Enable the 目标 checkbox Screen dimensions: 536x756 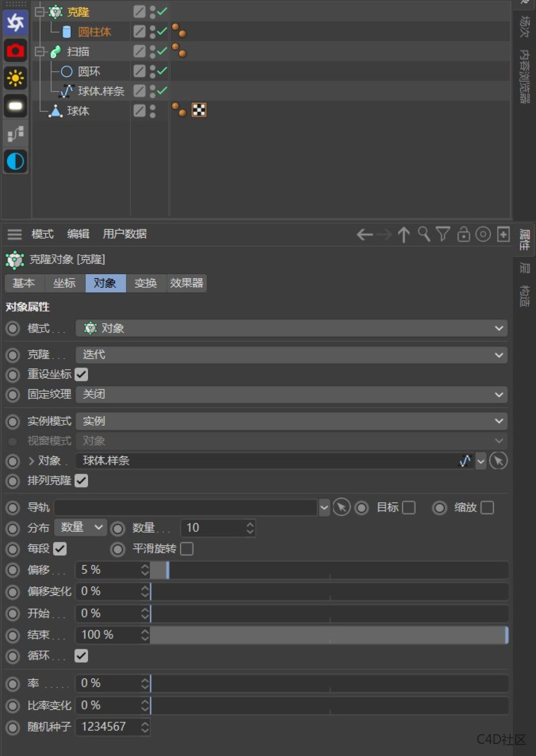(x=408, y=508)
